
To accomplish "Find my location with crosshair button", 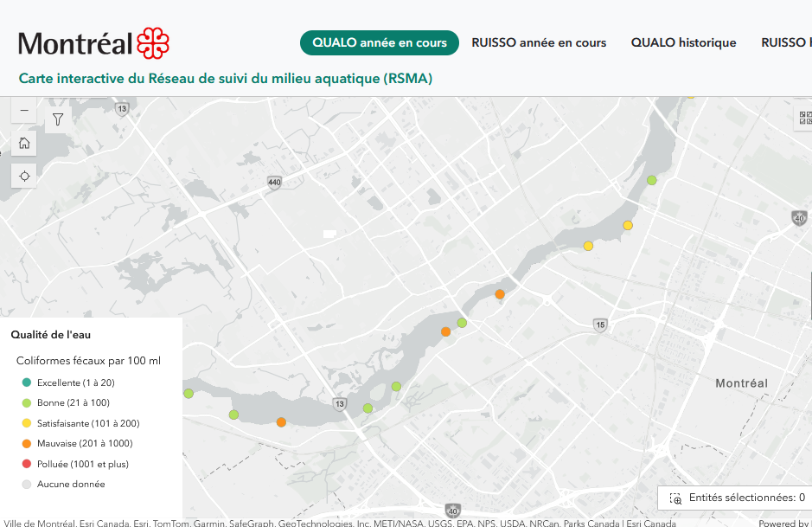I will coord(24,176).
